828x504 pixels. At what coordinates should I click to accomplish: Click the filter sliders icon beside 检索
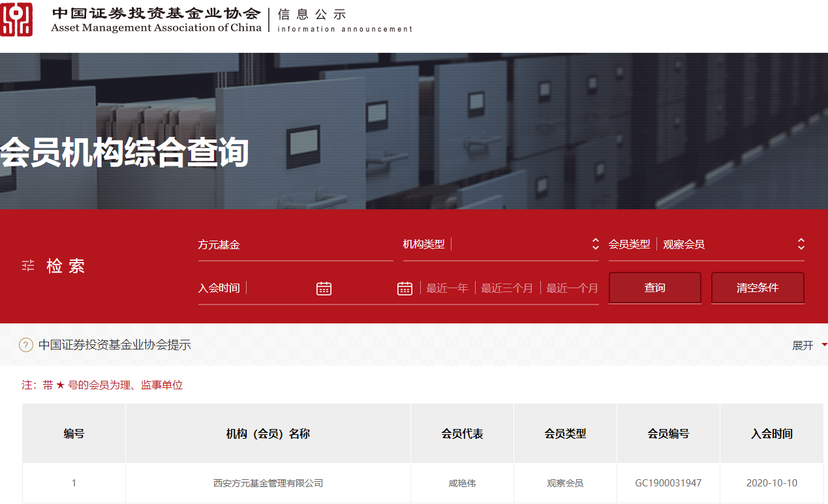28,265
